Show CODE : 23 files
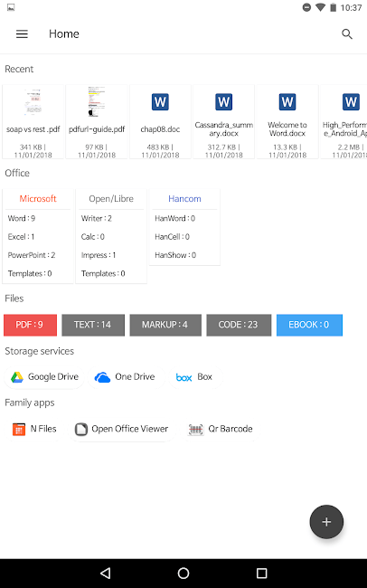 pos(239,325)
